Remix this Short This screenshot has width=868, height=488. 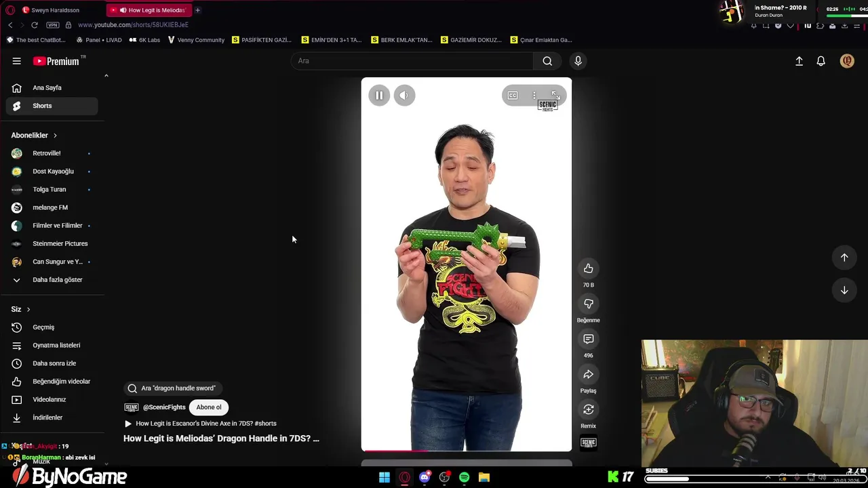[589, 409]
